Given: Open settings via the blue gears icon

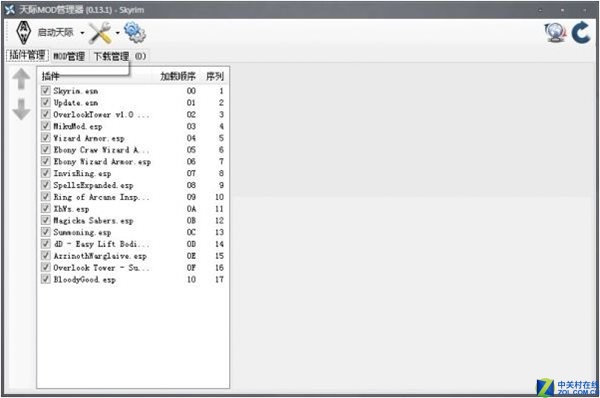Looking at the screenshot, I should click(135, 32).
